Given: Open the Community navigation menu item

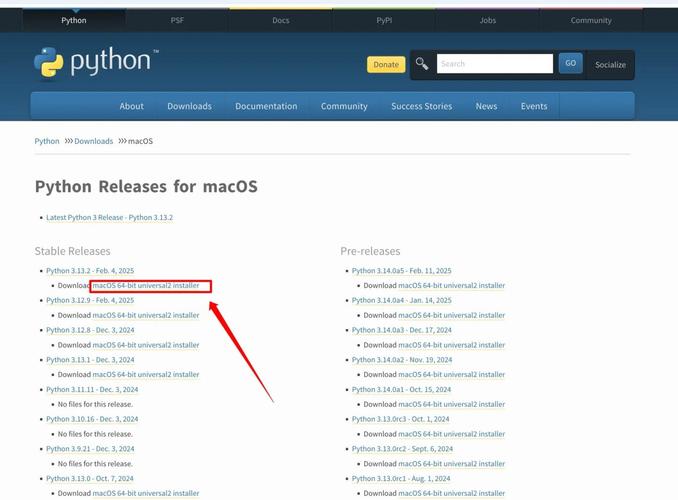Looking at the screenshot, I should (x=344, y=106).
